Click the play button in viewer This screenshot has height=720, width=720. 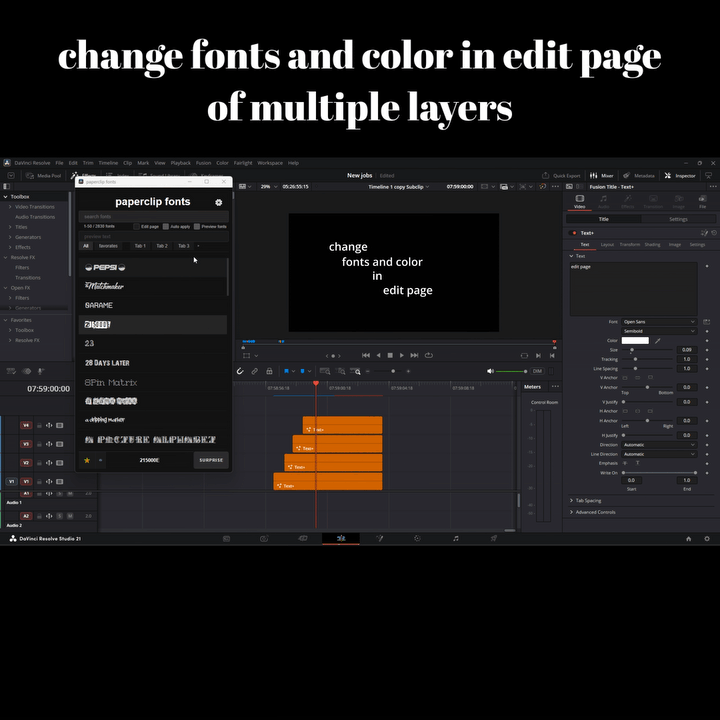point(402,355)
